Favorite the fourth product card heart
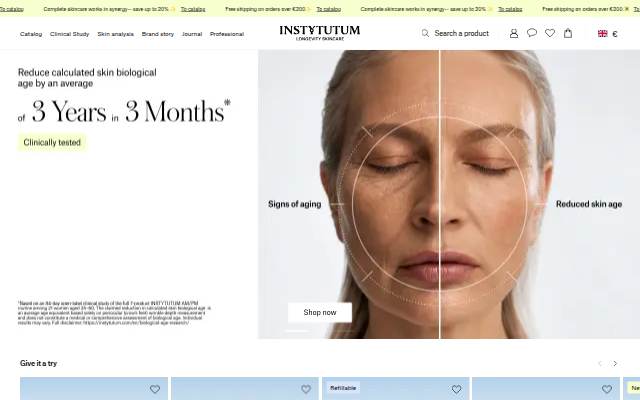Screen dimensions: 640x400 (x=607, y=389)
